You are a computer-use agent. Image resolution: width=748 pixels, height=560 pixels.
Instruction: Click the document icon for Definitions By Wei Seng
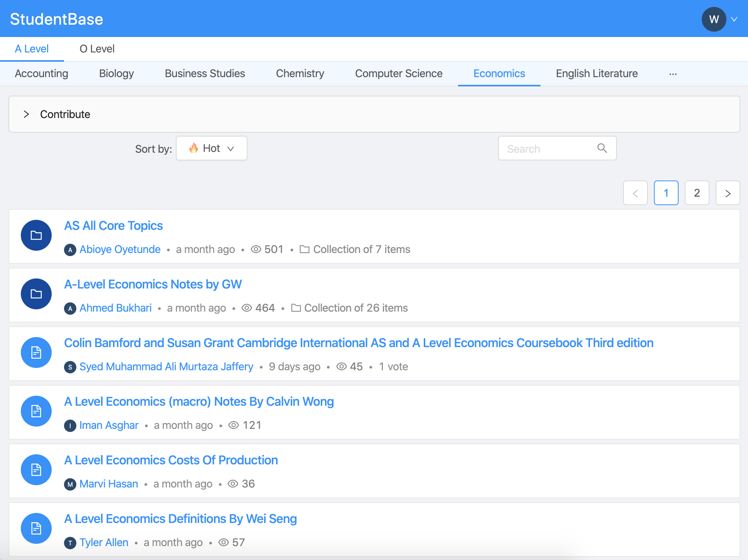click(36, 528)
